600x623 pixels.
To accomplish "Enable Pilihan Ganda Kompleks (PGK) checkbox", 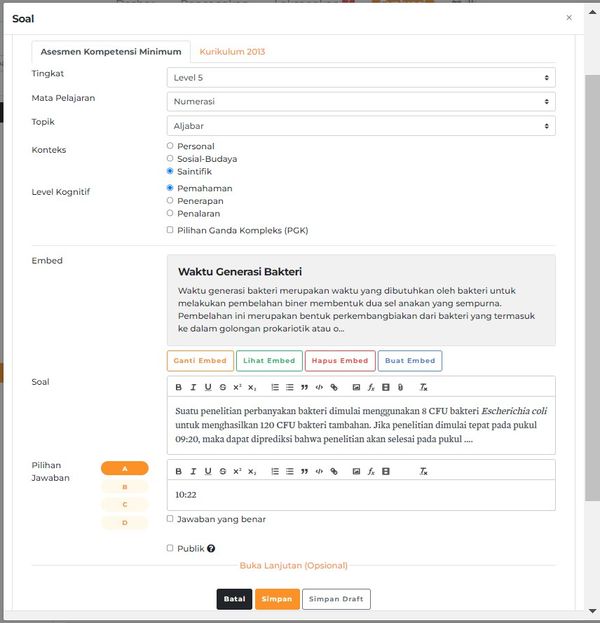I will coord(170,230).
